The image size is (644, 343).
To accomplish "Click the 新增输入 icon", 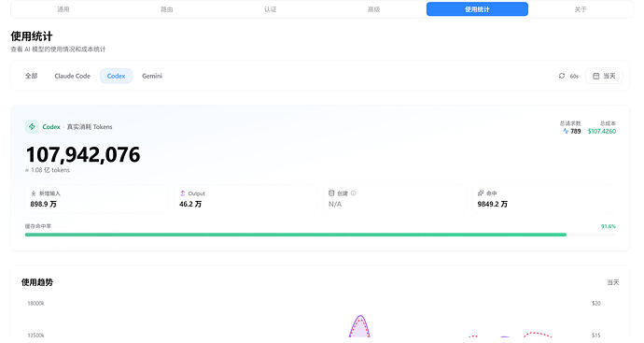I will click(x=34, y=193).
